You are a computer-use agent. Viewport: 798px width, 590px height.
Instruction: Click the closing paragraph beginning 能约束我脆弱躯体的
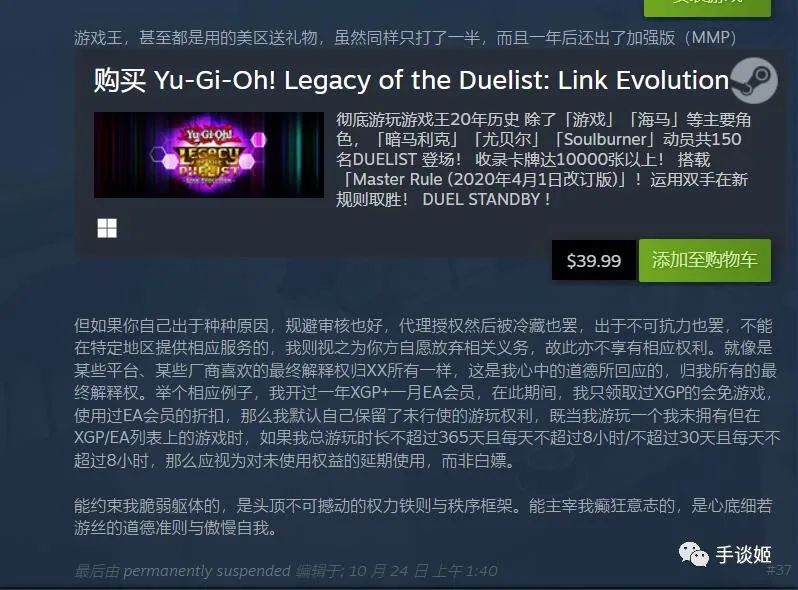pyautogui.click(x=423, y=516)
